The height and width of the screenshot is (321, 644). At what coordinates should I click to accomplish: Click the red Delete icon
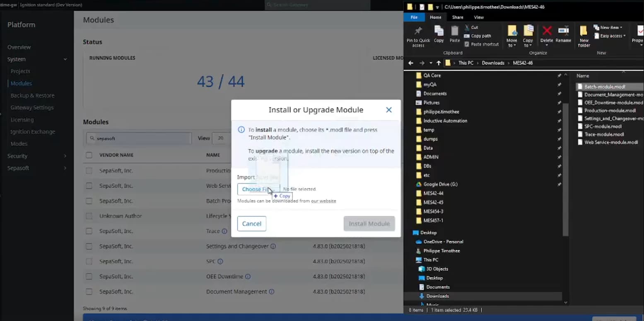click(x=547, y=30)
